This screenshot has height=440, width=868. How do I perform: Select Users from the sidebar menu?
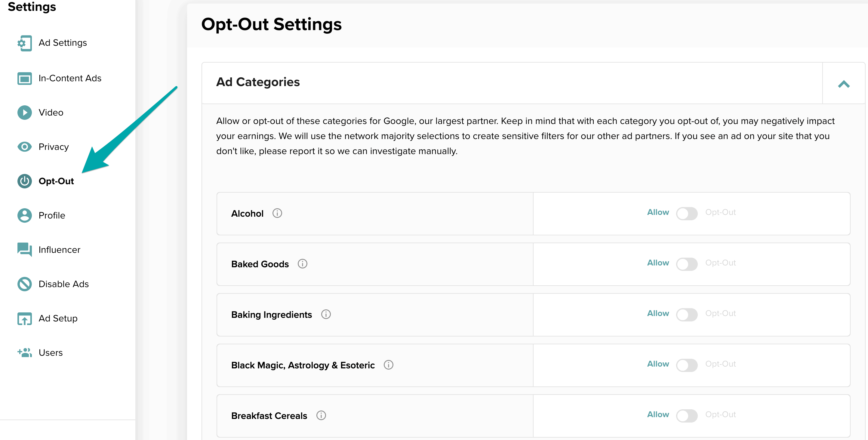[x=24, y=353]
